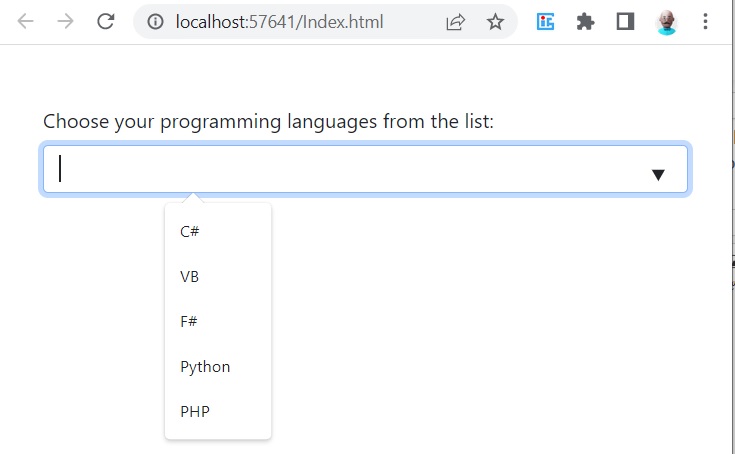Collapse the list with the dropdown arrow
Image resolution: width=735 pixels, height=454 pixels.
[x=658, y=175]
